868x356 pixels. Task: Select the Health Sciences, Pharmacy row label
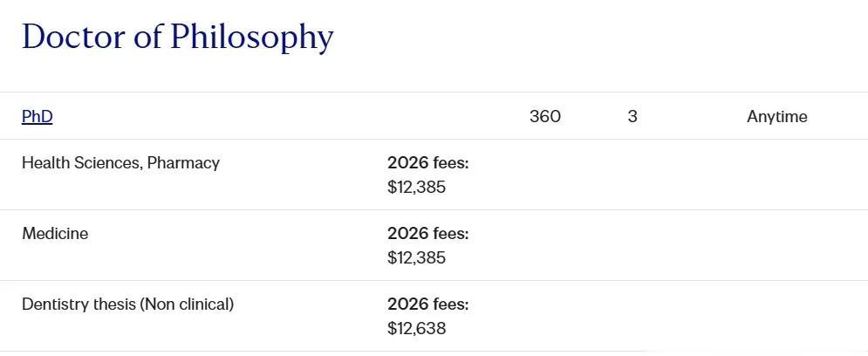[120, 163]
